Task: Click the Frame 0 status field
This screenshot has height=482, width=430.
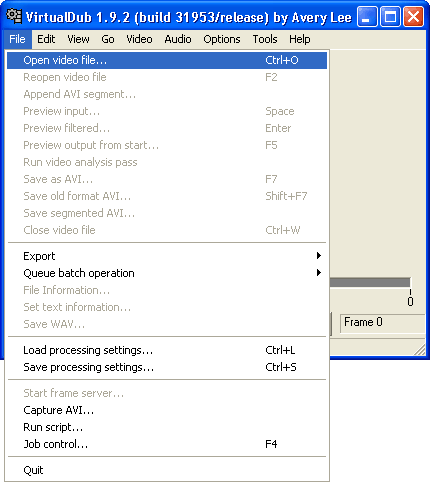Action: [x=382, y=323]
